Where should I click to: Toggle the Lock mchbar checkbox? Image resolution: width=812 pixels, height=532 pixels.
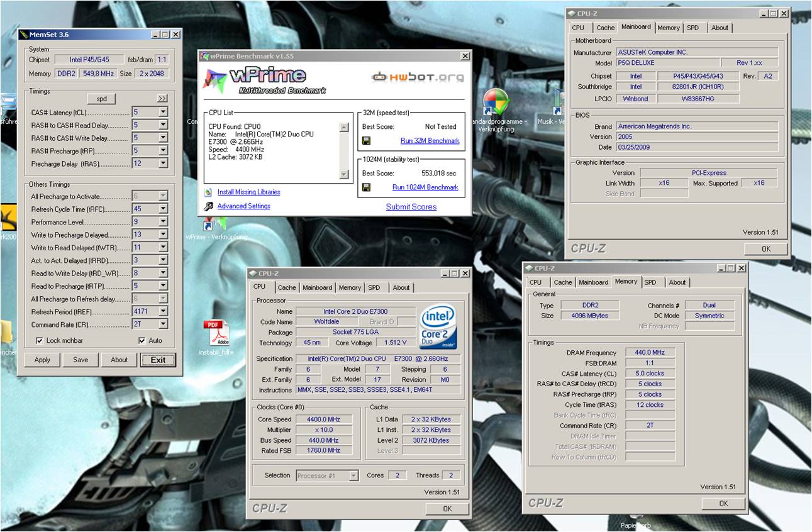(x=40, y=340)
